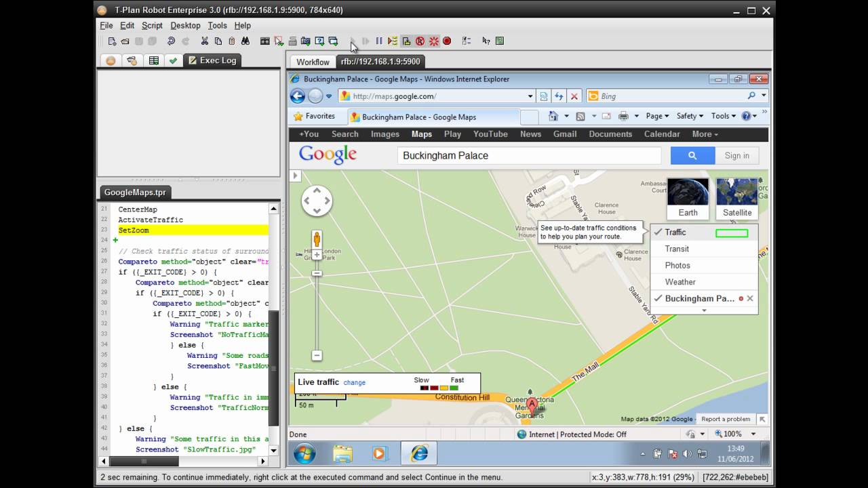Open the Script menu
This screenshot has width=868, height=488.
click(x=152, y=25)
